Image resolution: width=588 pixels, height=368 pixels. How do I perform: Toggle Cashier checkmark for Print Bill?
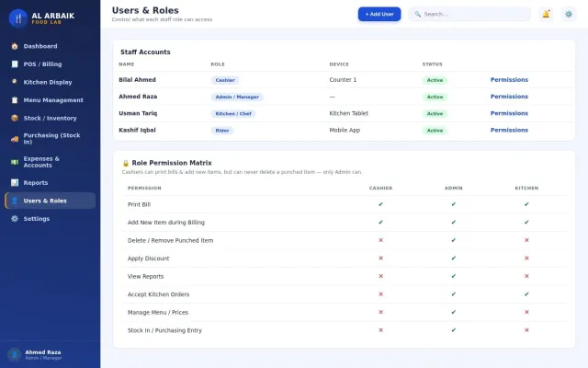380,204
